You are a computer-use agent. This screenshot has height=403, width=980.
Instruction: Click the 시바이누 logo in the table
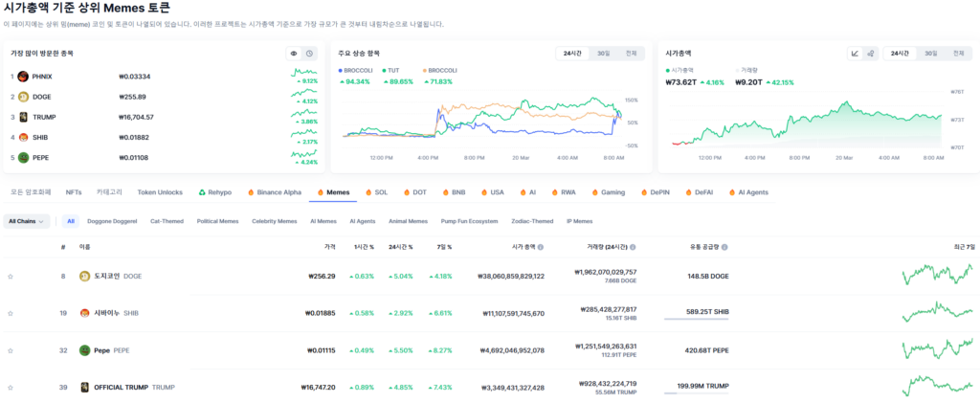(84, 313)
